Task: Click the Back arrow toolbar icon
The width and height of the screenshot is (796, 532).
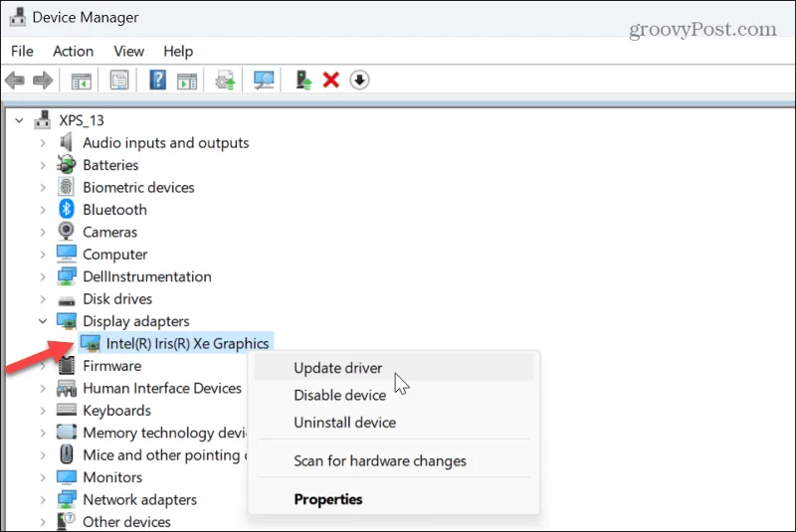Action: (15, 81)
